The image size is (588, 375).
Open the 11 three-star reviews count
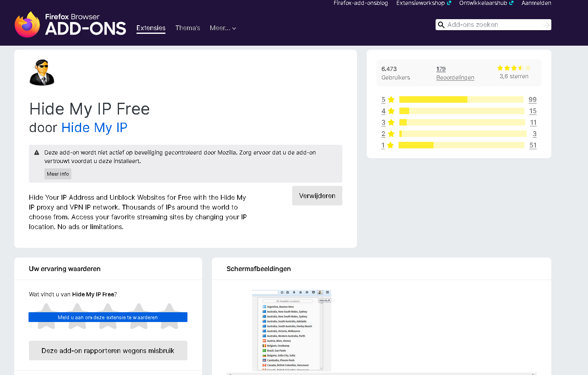click(x=533, y=122)
